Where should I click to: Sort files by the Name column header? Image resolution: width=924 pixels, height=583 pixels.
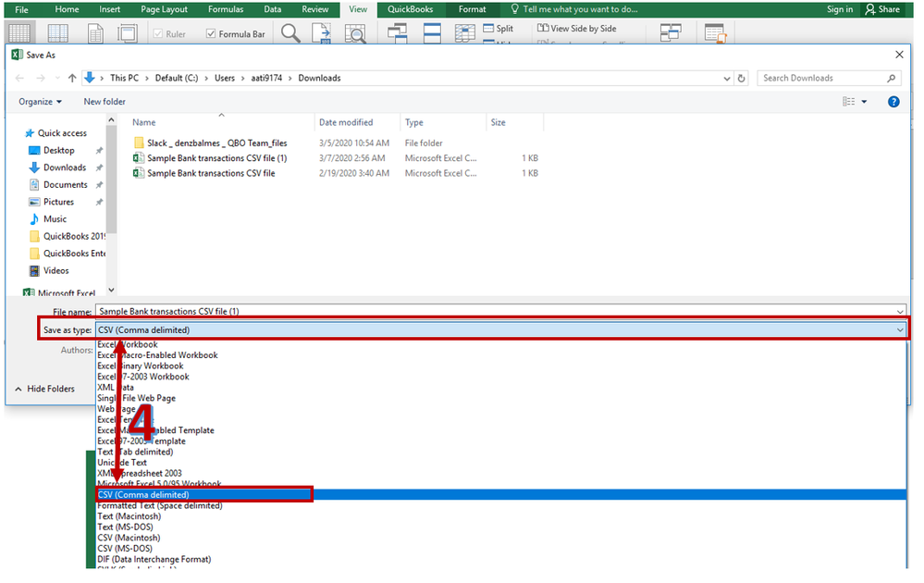[x=143, y=122]
